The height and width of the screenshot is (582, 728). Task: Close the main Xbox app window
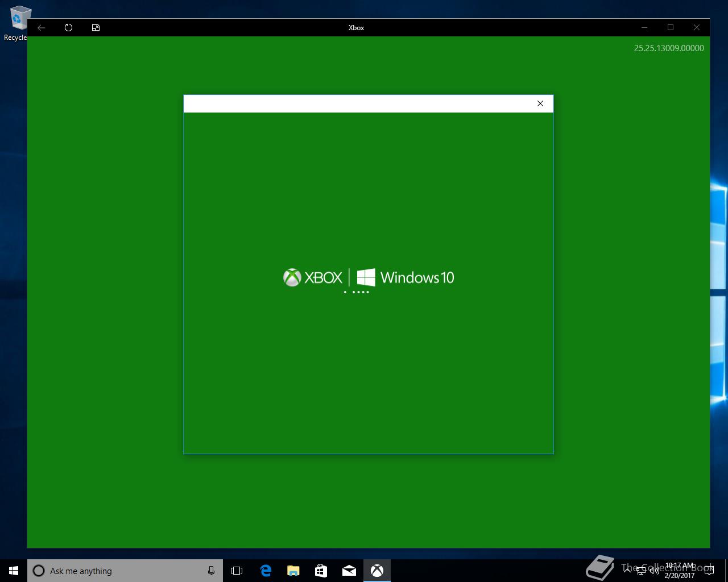tap(697, 27)
